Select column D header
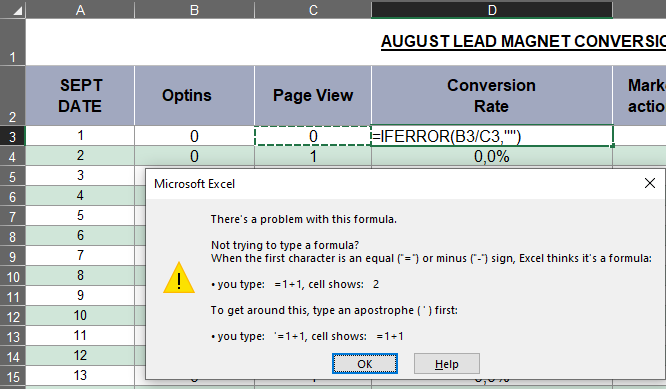 click(492, 10)
